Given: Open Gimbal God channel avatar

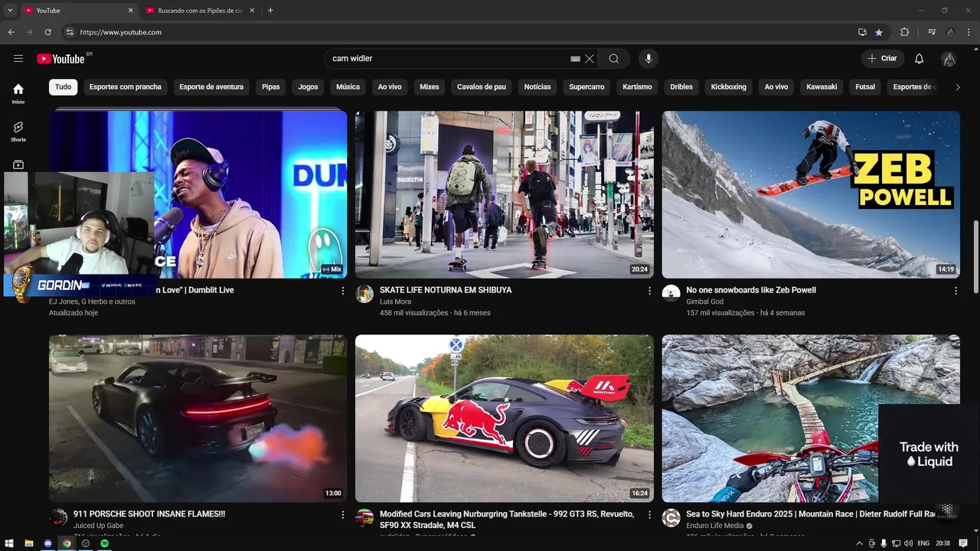Looking at the screenshot, I should (671, 294).
